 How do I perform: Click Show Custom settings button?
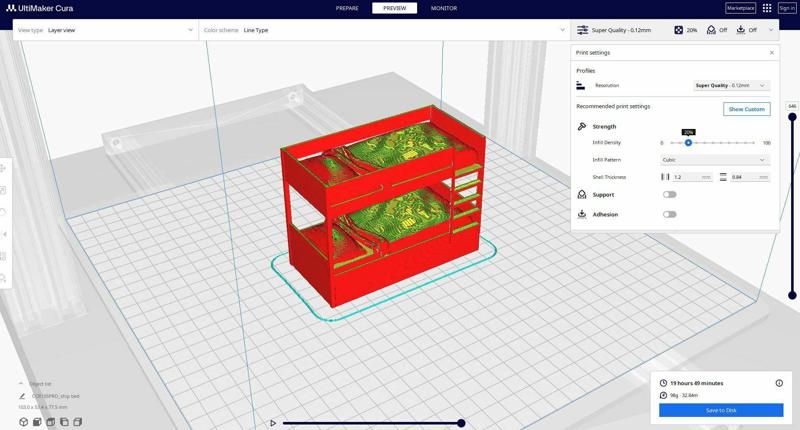coord(746,109)
